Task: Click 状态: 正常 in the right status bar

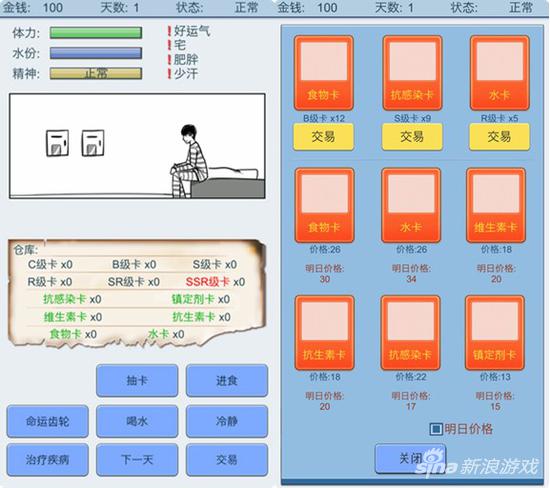Action: [492, 7]
